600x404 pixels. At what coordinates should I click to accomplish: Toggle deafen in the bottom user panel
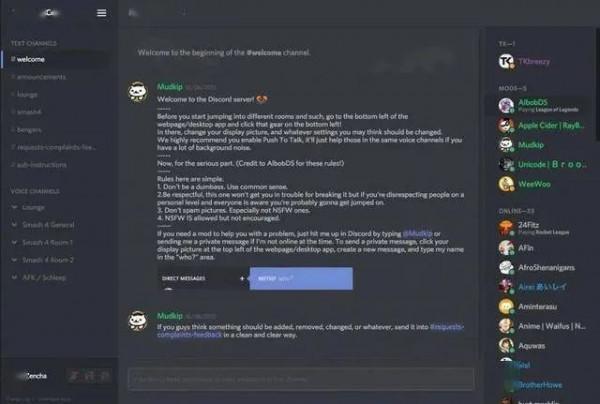point(89,376)
